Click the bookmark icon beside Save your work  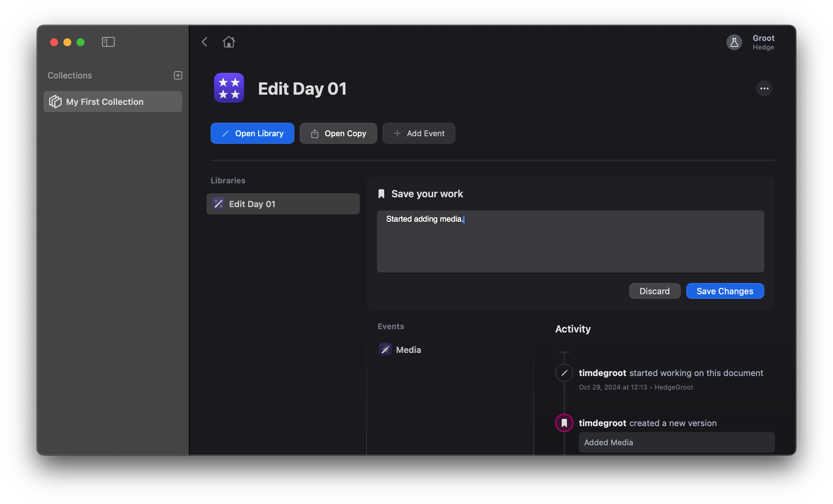point(381,194)
